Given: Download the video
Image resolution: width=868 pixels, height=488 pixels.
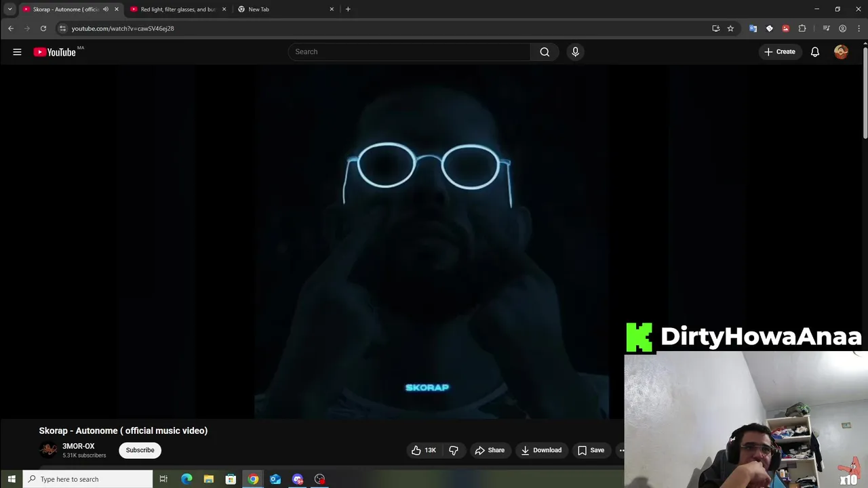Looking at the screenshot, I should tap(541, 450).
